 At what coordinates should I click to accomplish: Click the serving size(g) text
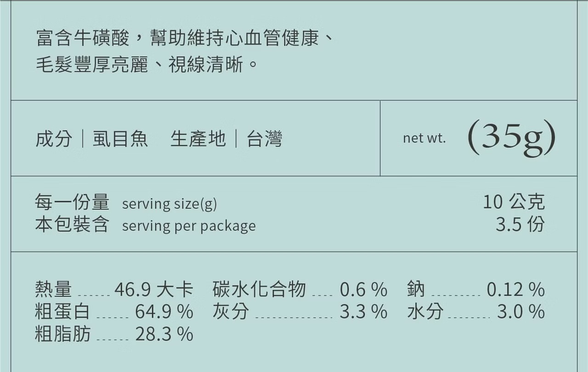coord(169,203)
